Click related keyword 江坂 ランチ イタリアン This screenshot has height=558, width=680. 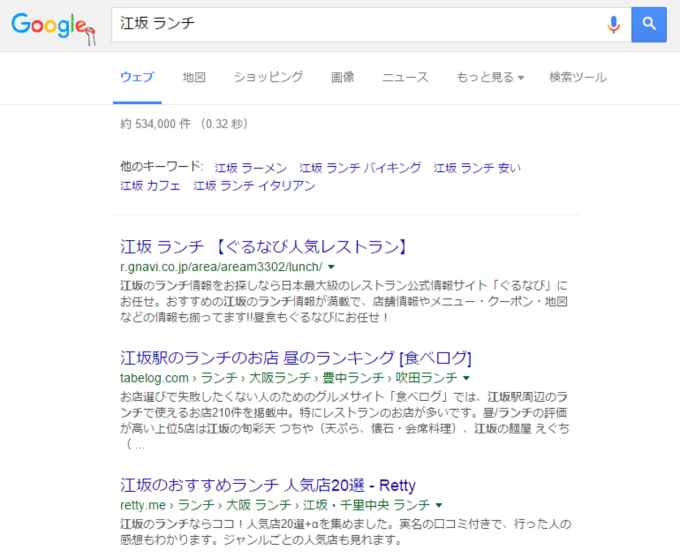pyautogui.click(x=254, y=186)
